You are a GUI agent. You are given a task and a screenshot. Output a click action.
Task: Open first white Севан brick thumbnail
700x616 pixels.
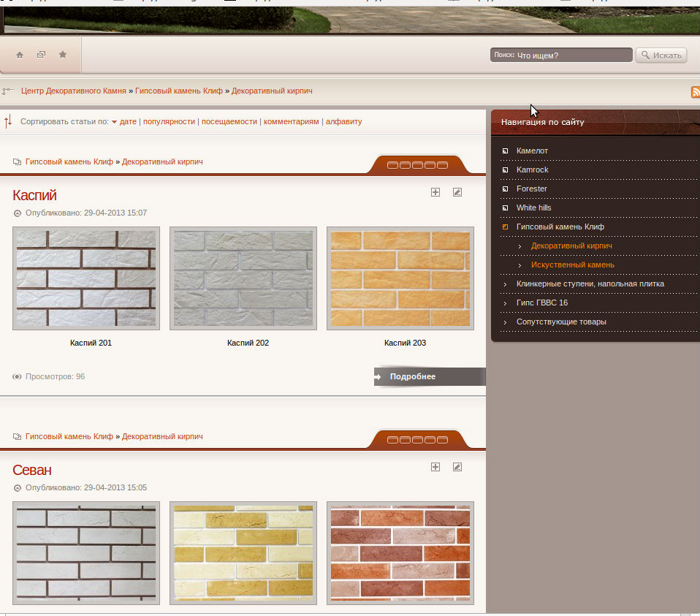pyautogui.click(x=86, y=553)
